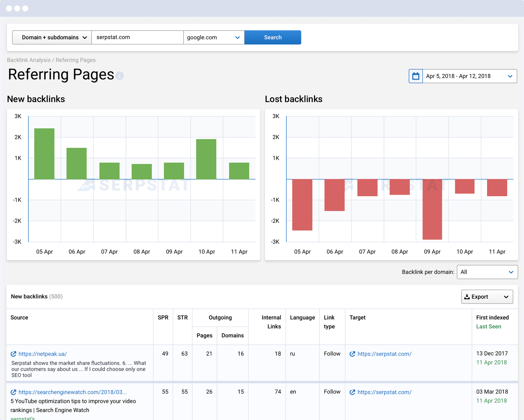Click the serpstat.com domain input field

[138, 37]
